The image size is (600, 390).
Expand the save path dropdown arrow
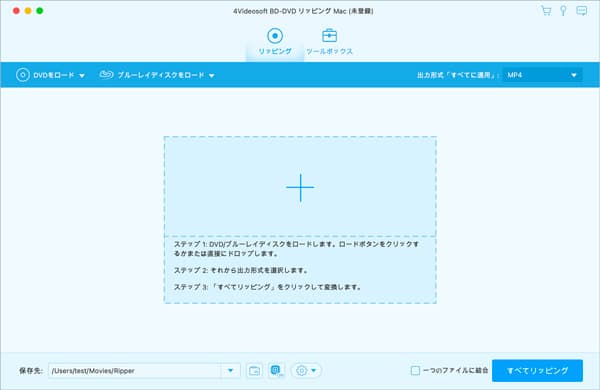click(231, 370)
